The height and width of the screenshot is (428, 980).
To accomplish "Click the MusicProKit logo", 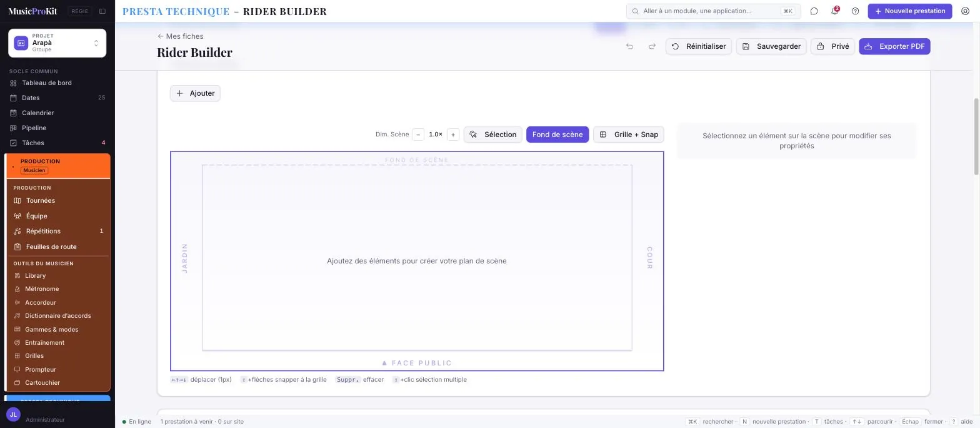I will tap(32, 11).
